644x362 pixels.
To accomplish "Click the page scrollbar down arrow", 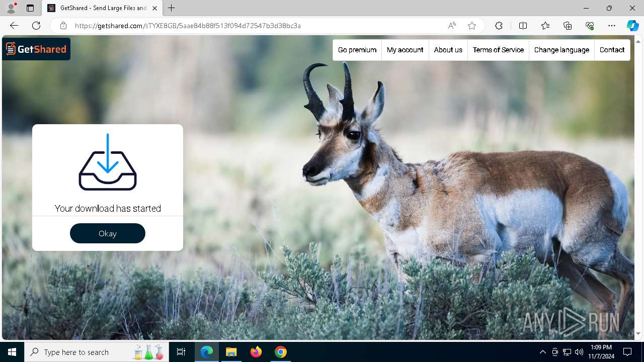I will (x=638, y=334).
